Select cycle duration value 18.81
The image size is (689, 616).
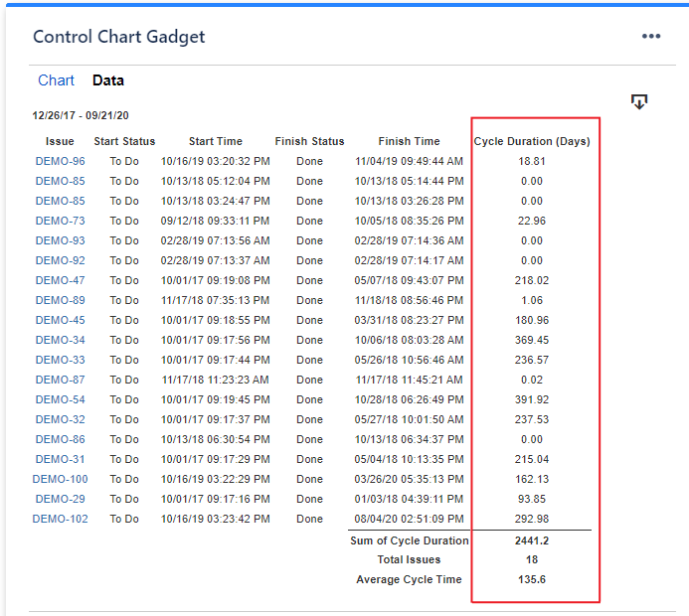(532, 161)
